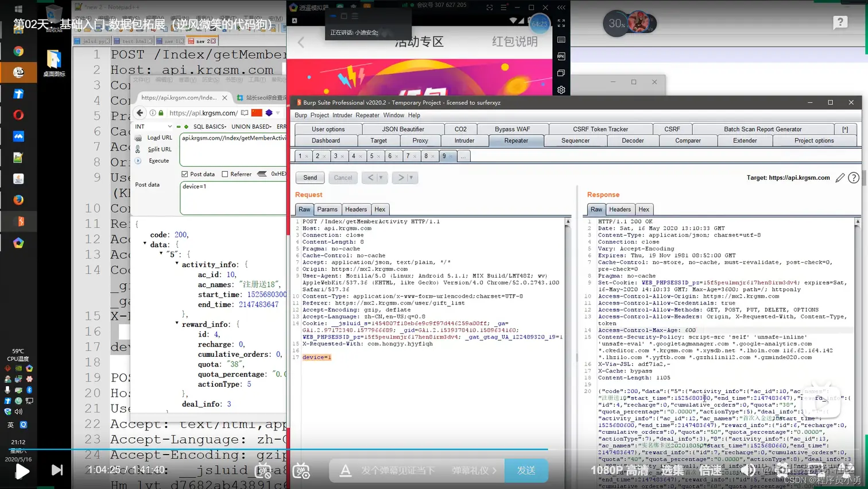Switch to the Sequencer tab
Viewport: 868px width, 489px height.
click(575, 140)
